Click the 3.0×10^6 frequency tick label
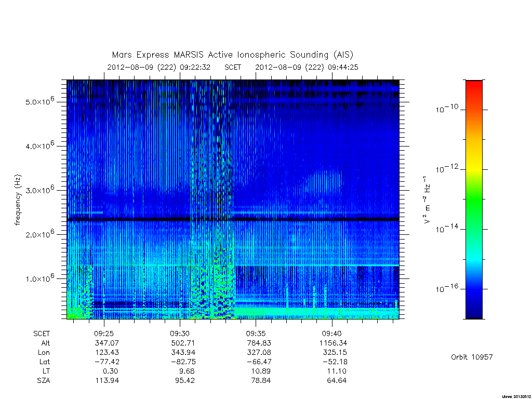532x399 pixels. [x=40, y=190]
